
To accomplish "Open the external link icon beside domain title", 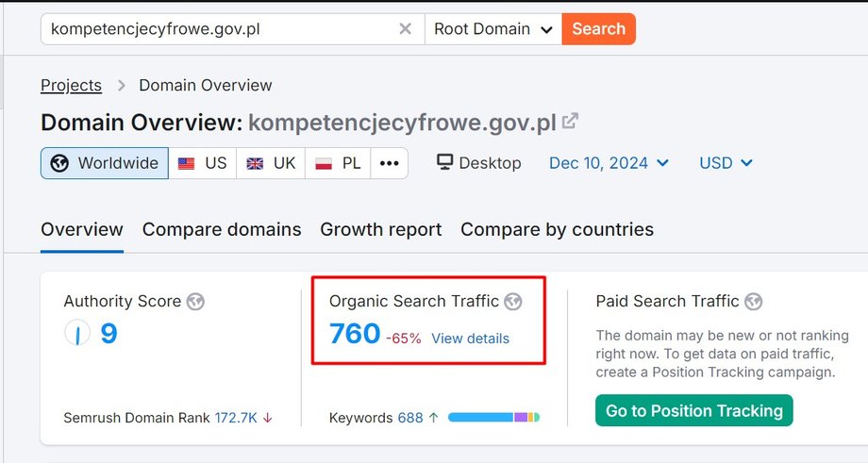I will tap(570, 121).
